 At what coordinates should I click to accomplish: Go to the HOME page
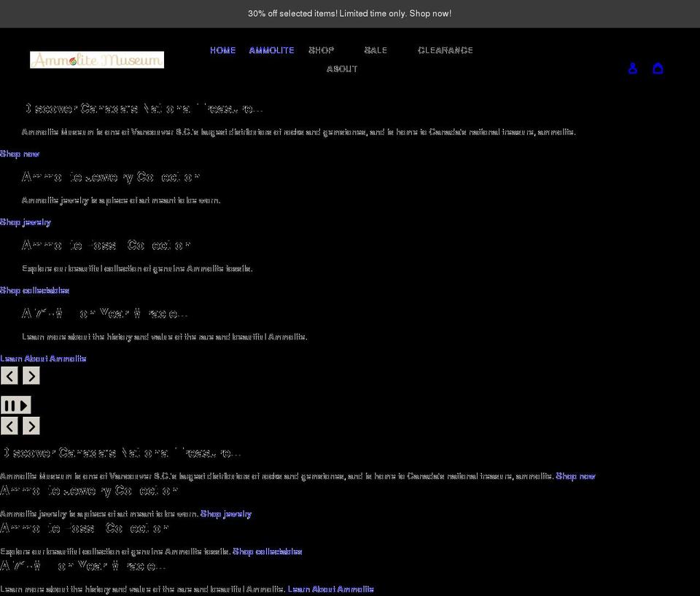pos(223,50)
